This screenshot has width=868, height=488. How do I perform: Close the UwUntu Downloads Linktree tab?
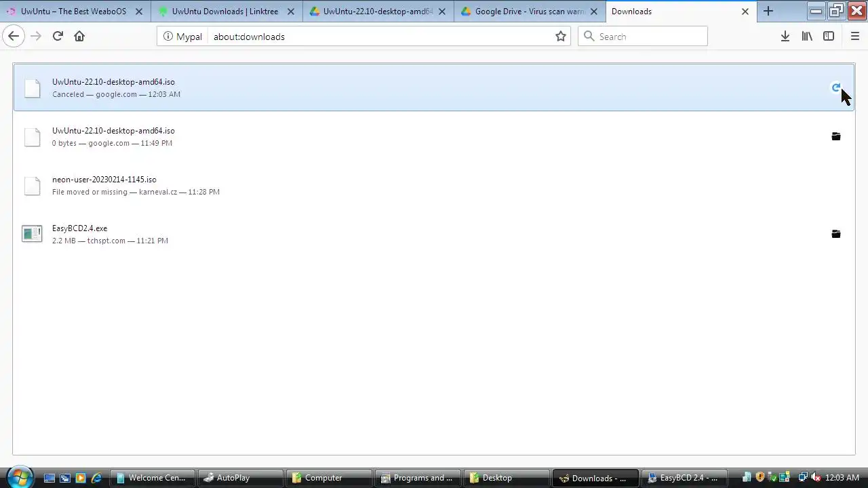290,12
